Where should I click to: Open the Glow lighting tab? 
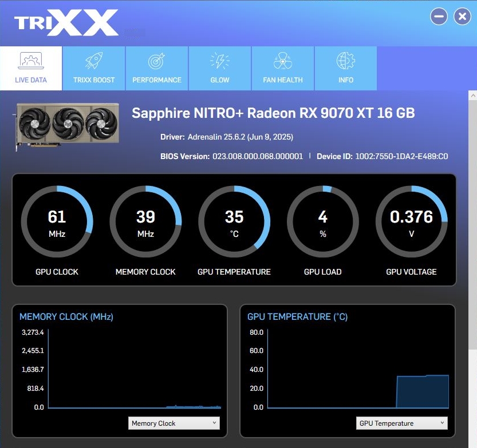220,69
